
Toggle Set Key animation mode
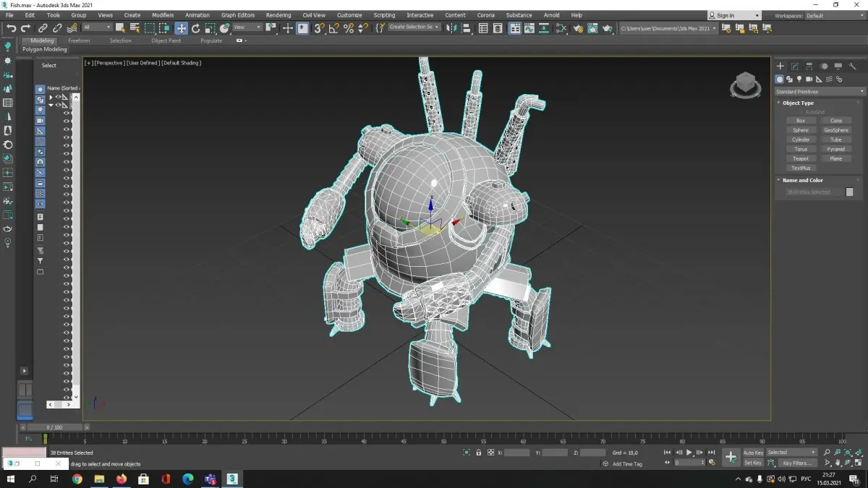pos(753,463)
